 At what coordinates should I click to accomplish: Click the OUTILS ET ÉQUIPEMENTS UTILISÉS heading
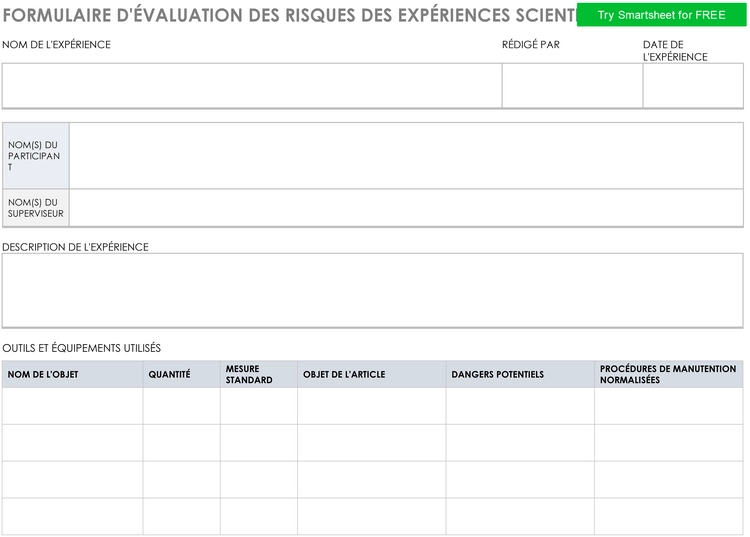click(x=81, y=348)
